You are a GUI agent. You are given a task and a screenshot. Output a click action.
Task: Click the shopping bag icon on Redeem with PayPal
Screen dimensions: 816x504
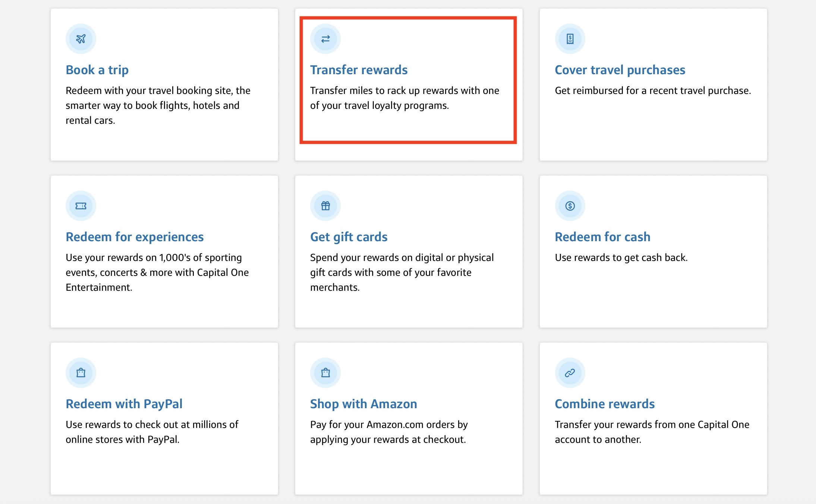[x=81, y=373]
